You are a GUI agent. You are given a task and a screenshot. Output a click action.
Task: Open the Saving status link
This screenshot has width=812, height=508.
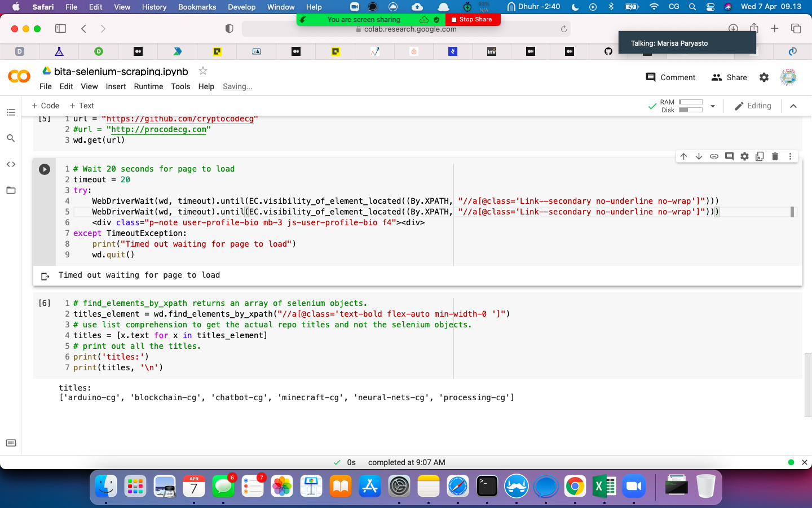coord(237,86)
